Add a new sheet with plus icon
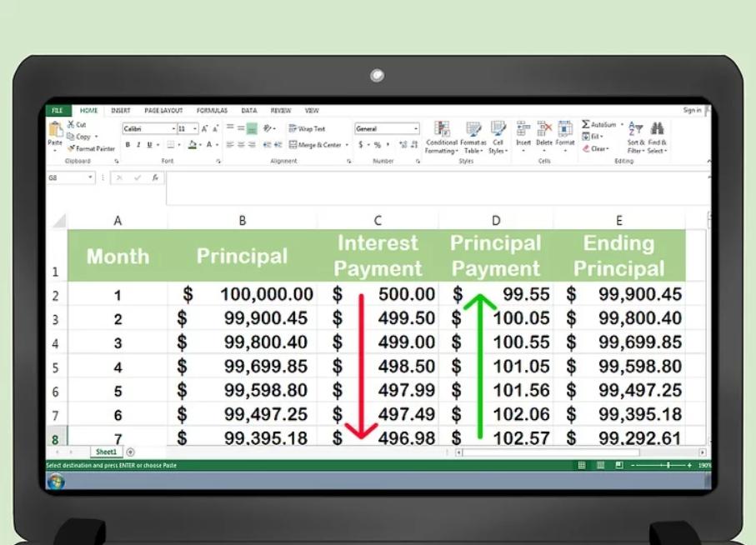This screenshot has height=545, width=756. coord(130,452)
